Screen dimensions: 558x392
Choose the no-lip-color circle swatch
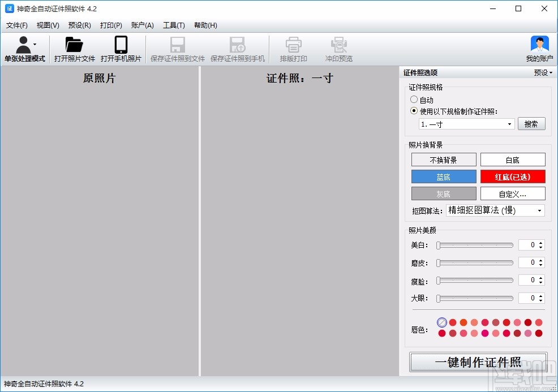(x=442, y=322)
